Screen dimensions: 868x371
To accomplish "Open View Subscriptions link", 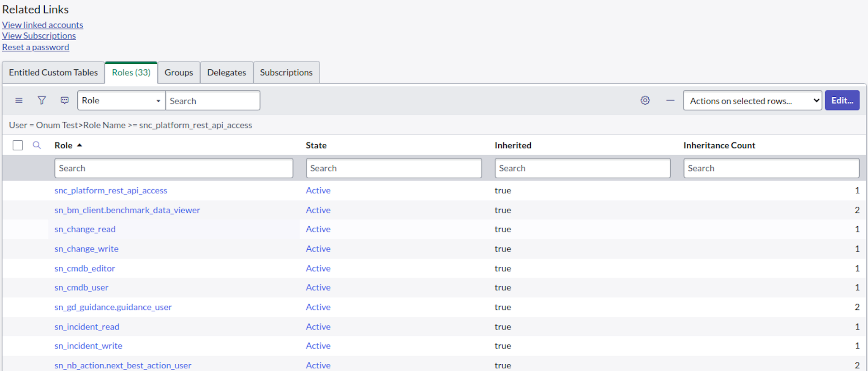I will point(39,36).
